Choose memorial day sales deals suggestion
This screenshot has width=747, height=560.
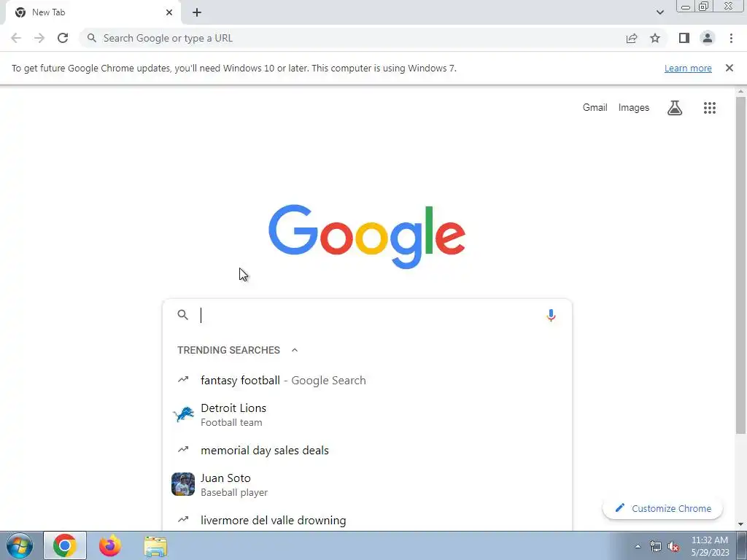coord(367,450)
